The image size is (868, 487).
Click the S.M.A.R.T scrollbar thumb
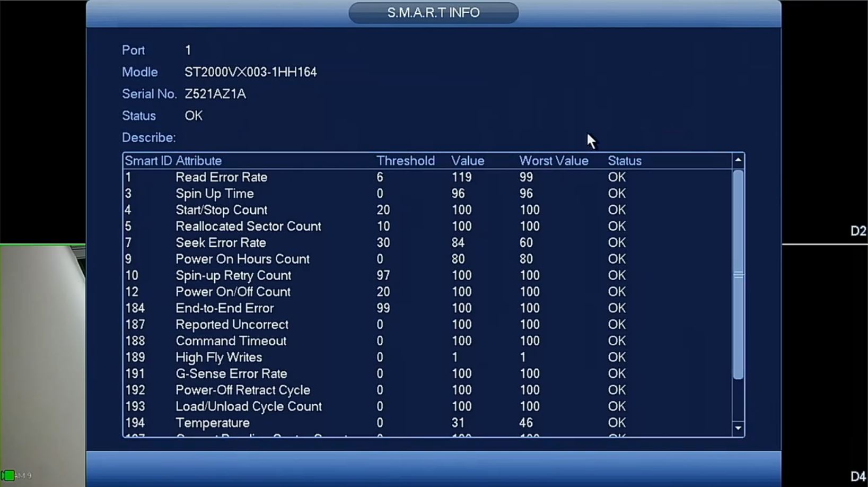[x=738, y=275]
